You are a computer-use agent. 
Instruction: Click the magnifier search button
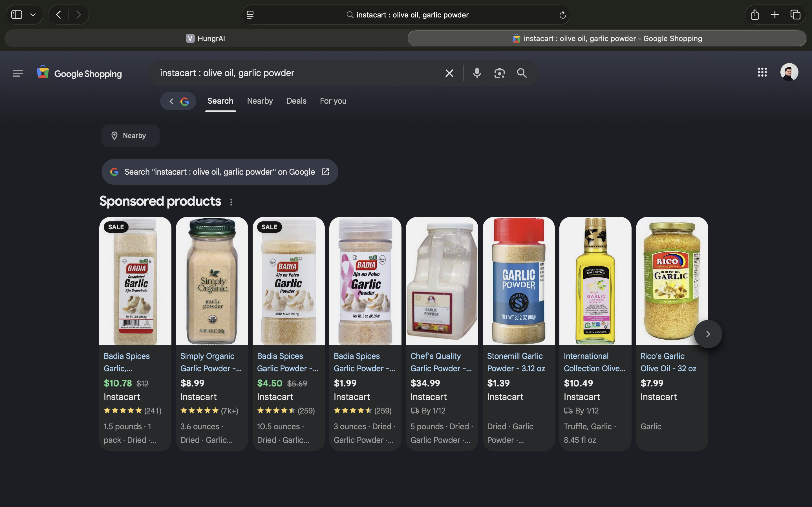click(522, 73)
